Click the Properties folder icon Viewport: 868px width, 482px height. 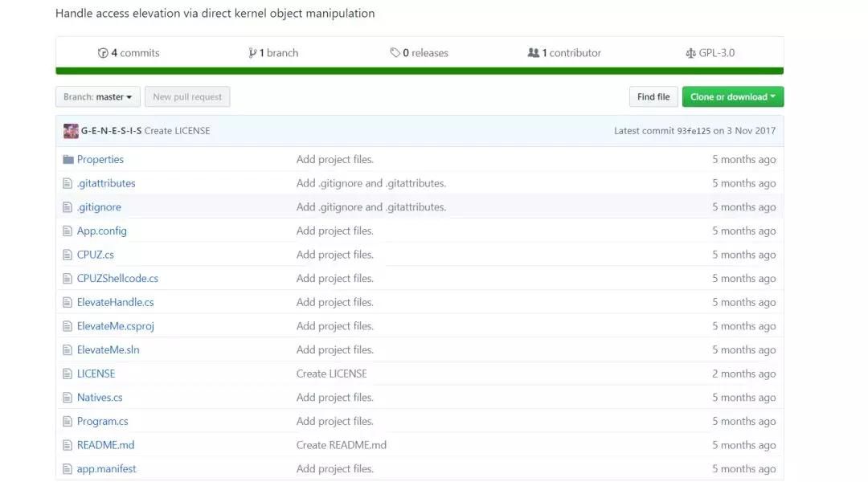[68, 159]
